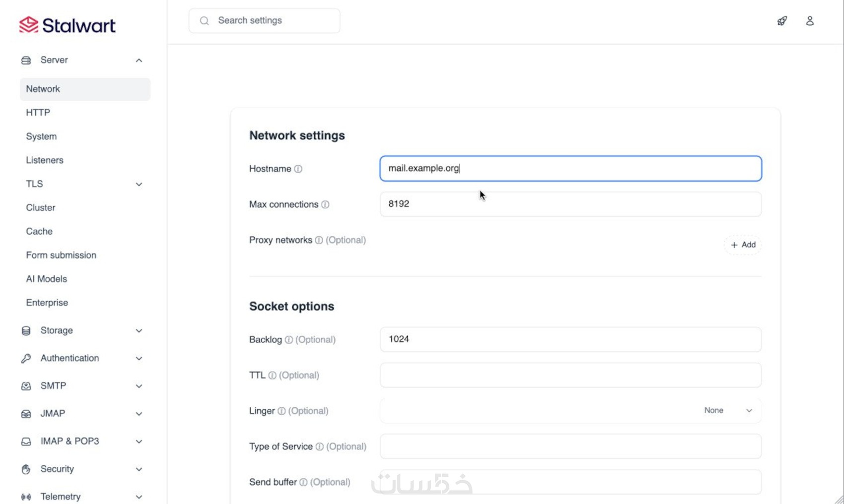Click the Search settings field
Screen dimensions: 844x504
[x=264, y=21]
